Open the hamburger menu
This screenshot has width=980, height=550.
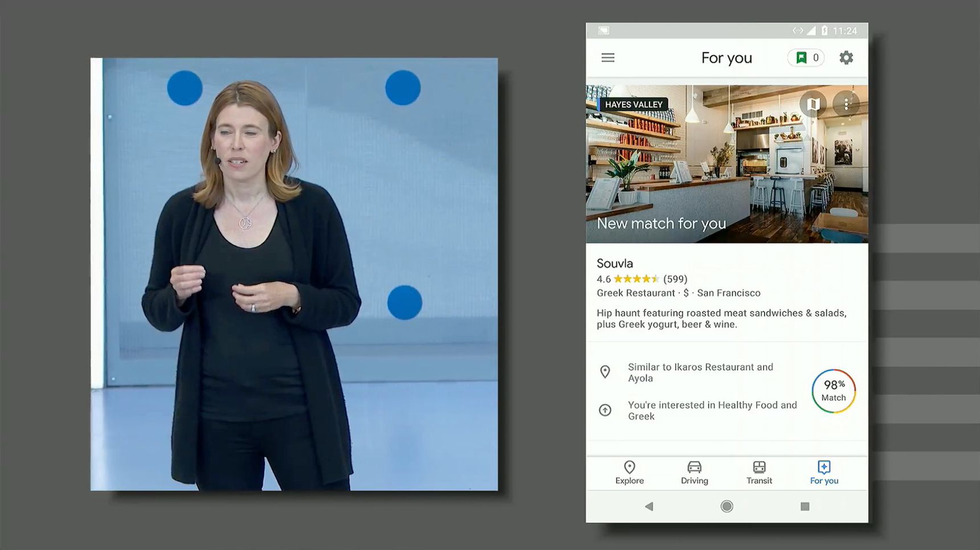[x=608, y=58]
